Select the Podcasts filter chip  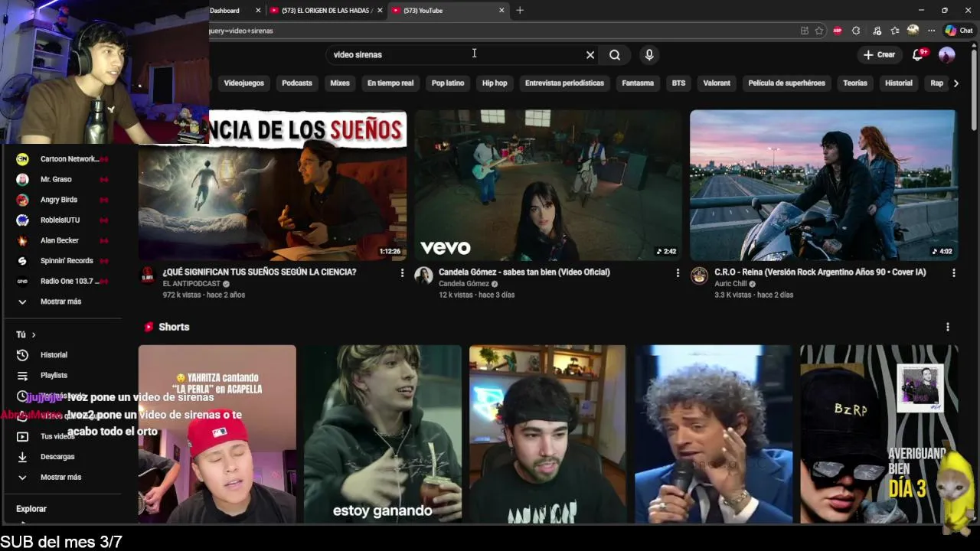click(x=297, y=83)
